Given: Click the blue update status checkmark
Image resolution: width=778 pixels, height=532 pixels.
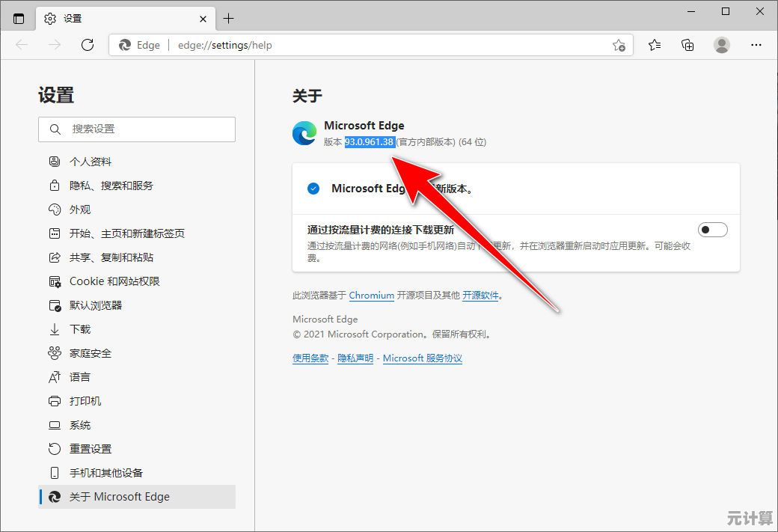Looking at the screenshot, I should pyautogui.click(x=313, y=189).
